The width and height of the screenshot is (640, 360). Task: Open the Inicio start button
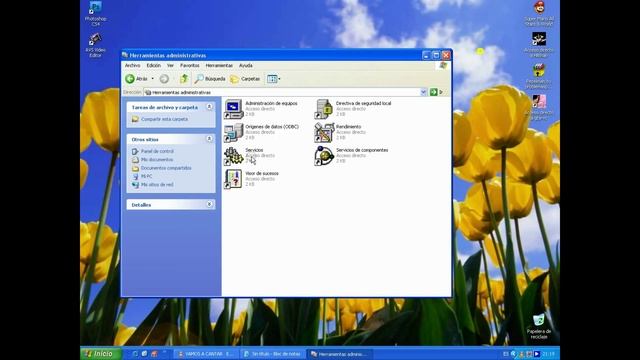100,354
